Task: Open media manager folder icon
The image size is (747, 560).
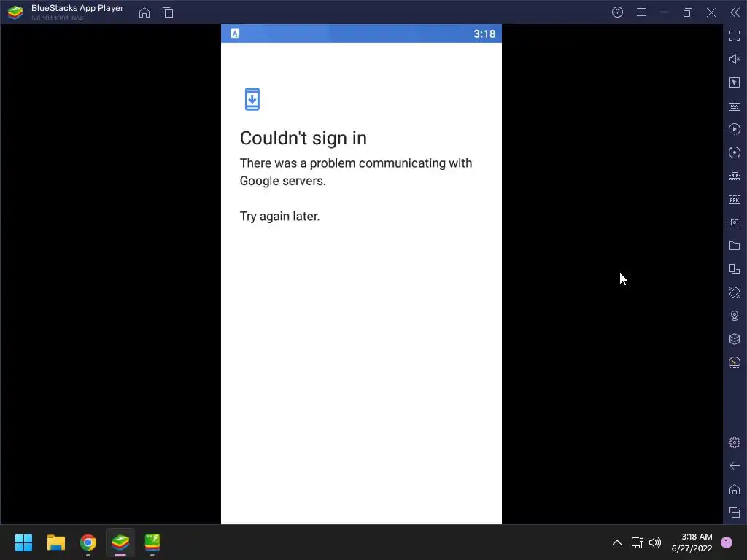Action: (735, 246)
